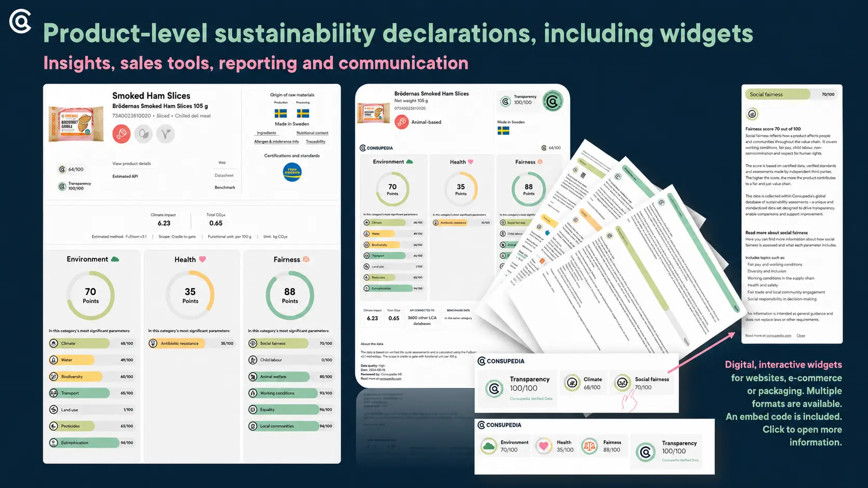Click the 35 Points ring in the large dashboard
The image size is (868, 488).
tap(190, 295)
